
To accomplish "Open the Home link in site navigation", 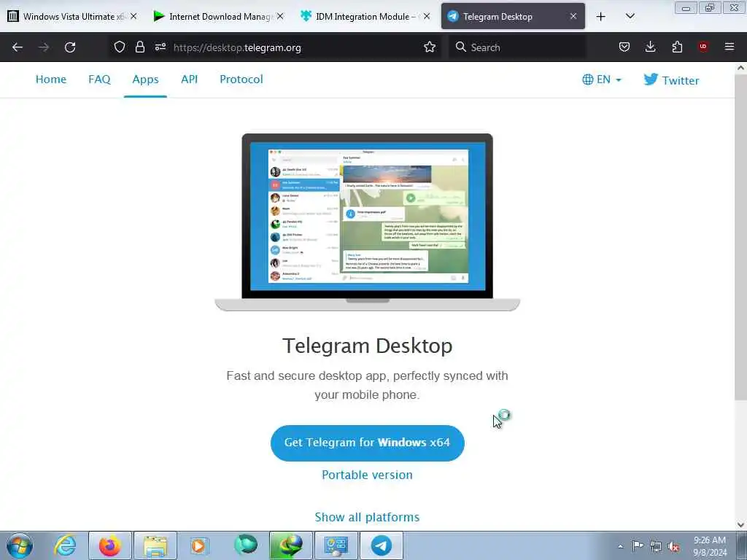I will point(51,79).
